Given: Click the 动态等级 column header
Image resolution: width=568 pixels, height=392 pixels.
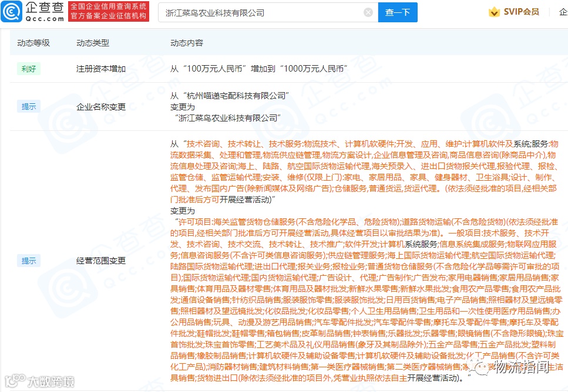Looking at the screenshot, I should pyautogui.click(x=33, y=43).
